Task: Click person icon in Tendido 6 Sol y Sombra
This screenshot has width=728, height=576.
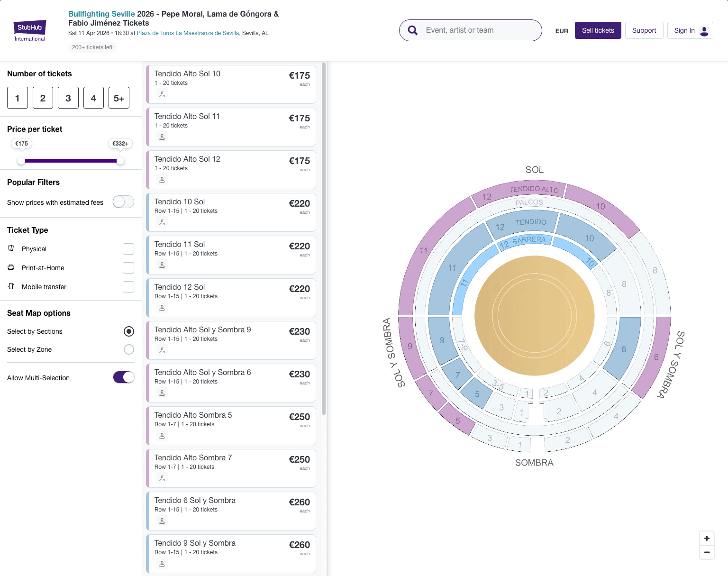Action: (x=162, y=521)
